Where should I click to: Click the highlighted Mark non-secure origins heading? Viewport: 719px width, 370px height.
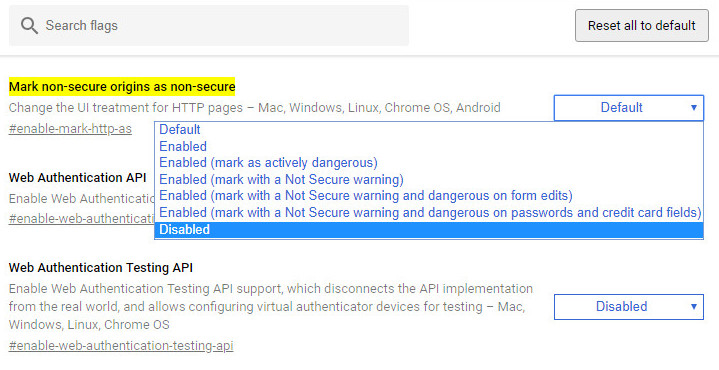pyautogui.click(x=122, y=87)
